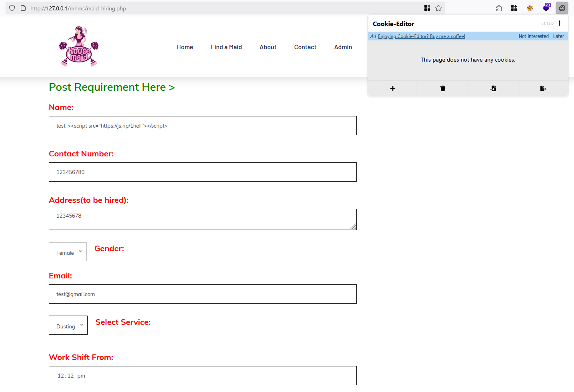Click the 'Email:' label
The width and height of the screenshot is (574, 392).
(60, 276)
